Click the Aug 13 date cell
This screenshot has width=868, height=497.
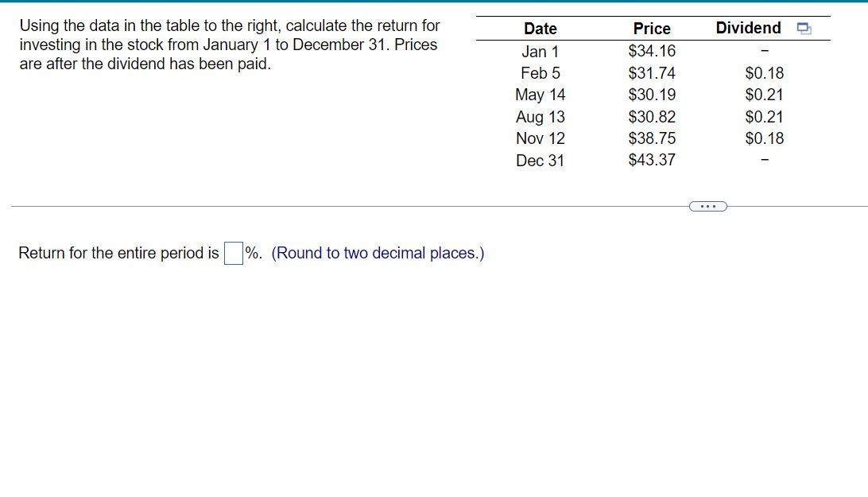point(541,117)
